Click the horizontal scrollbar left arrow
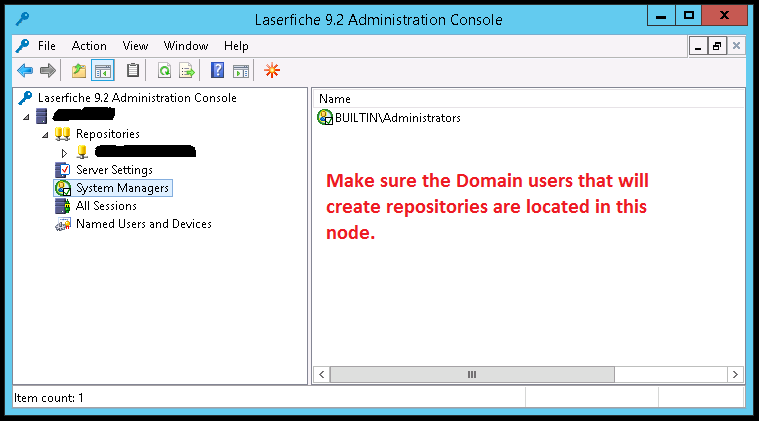Image resolution: width=759 pixels, height=421 pixels. pos(321,375)
